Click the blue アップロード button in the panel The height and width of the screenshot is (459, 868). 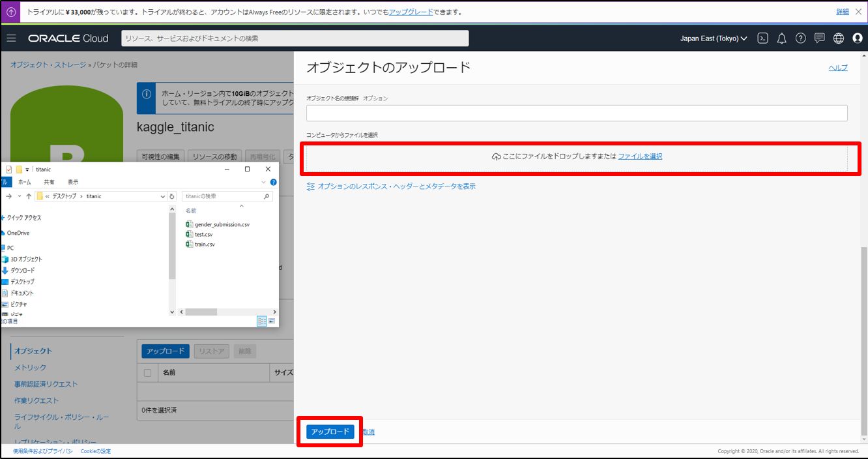330,432
